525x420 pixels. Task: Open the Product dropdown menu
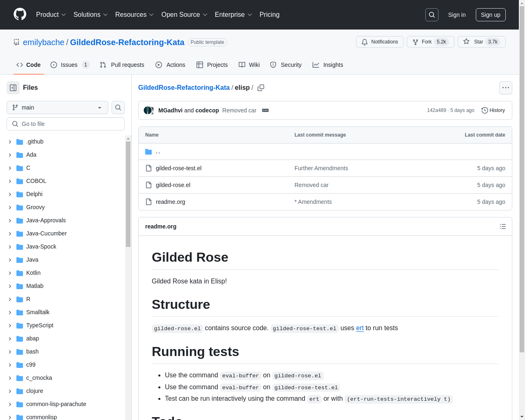51,15
